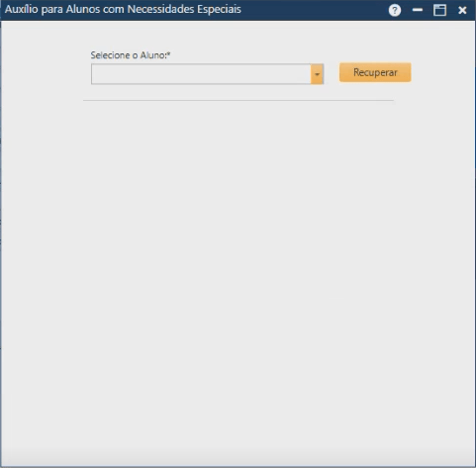The height and width of the screenshot is (468, 476).
Task: Click the horizontal separator under the student field
Action: pos(238,100)
